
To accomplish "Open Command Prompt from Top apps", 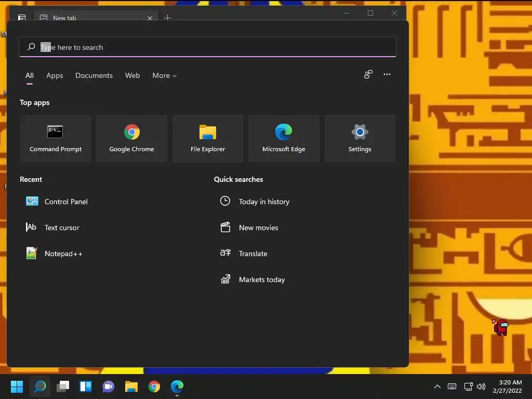I will (55, 138).
